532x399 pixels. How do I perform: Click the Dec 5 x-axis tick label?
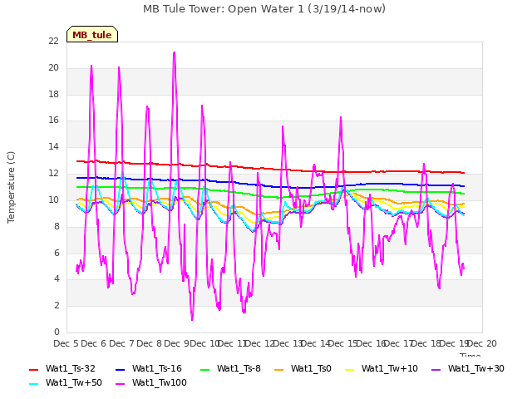click(66, 343)
